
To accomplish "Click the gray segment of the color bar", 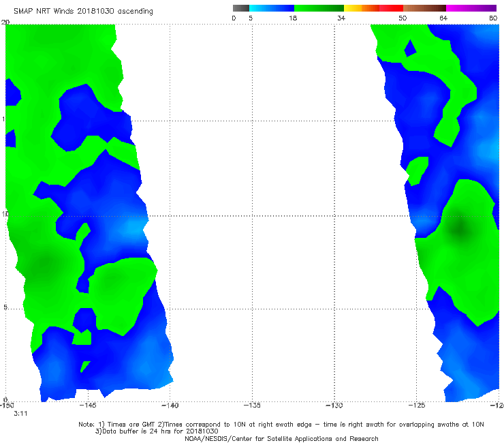I will click(241, 8).
